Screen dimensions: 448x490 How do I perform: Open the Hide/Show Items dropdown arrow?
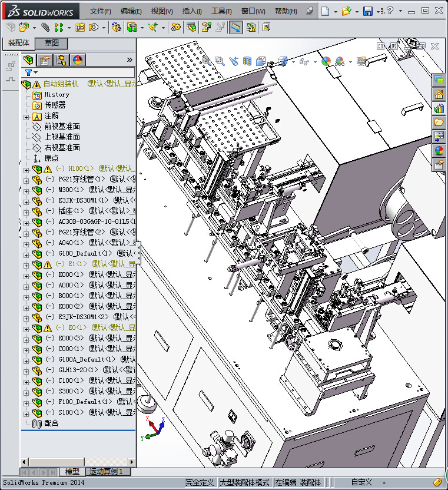tap(315, 62)
